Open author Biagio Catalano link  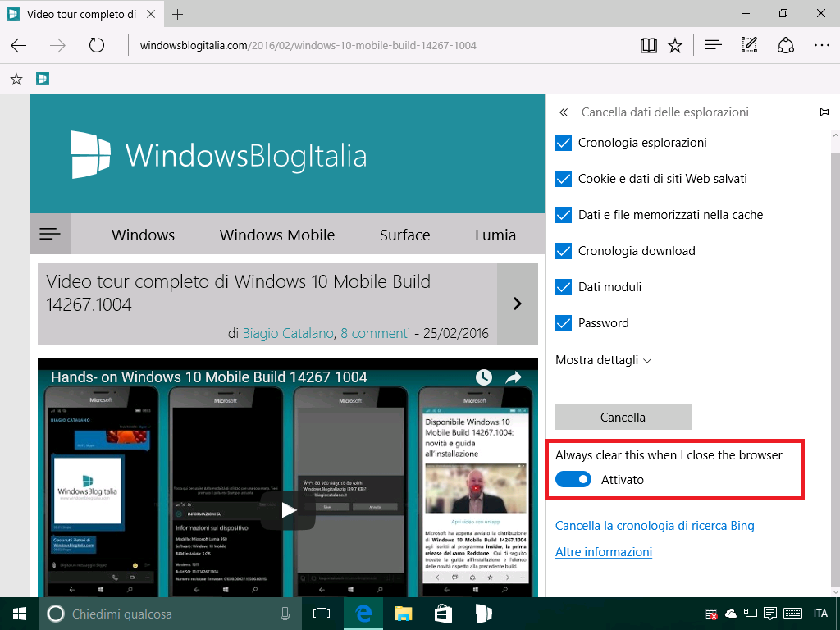[x=288, y=333]
